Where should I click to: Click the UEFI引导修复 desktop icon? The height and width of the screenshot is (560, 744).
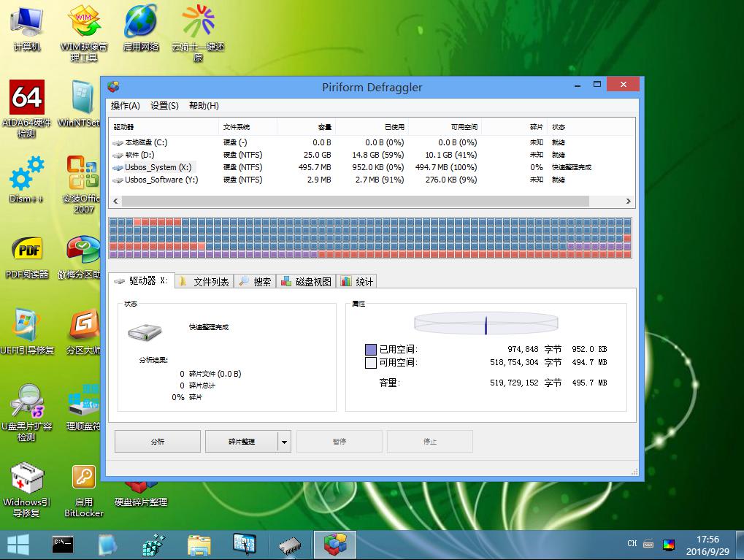point(26,325)
